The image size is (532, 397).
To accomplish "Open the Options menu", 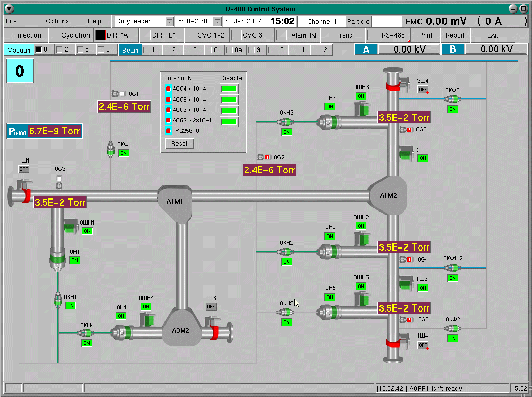I will click(57, 21).
